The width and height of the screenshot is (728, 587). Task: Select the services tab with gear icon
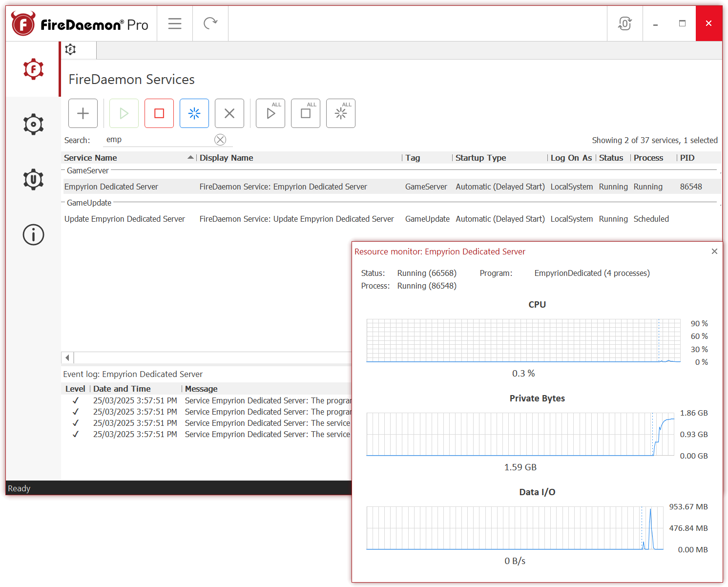(79, 50)
